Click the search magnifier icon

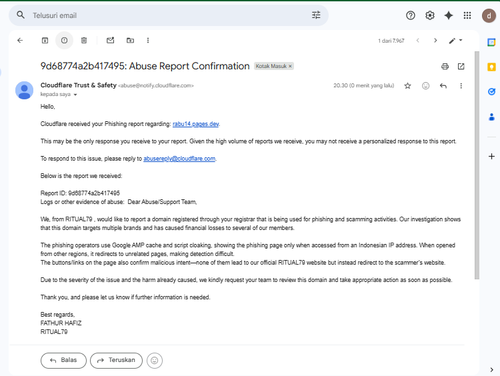21,15
